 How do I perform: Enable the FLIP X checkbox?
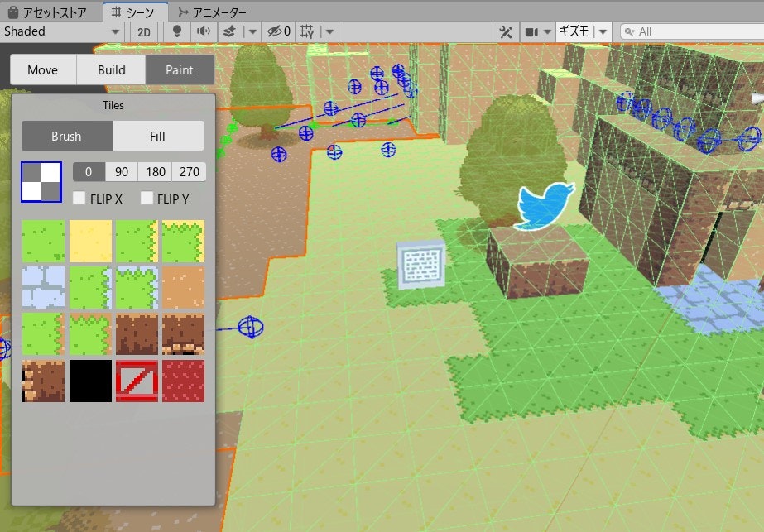(79, 198)
